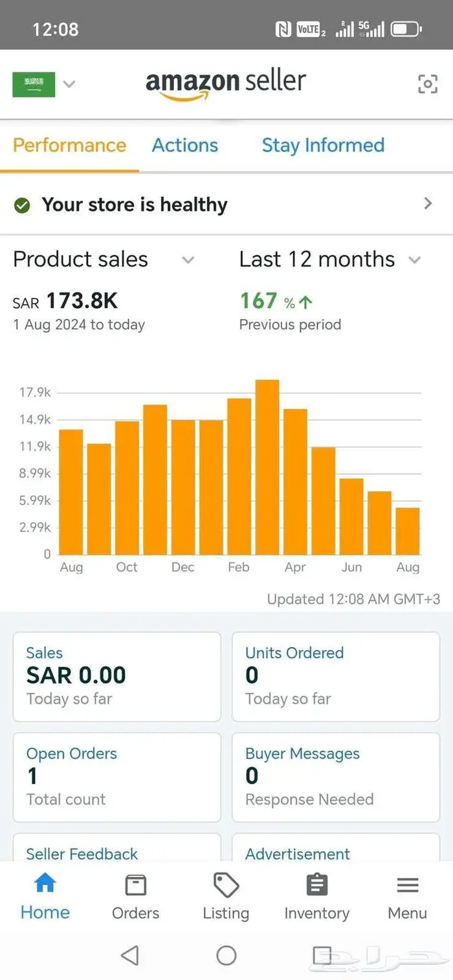This screenshot has width=453, height=980.
Task: Open the Sales today card
Action: pos(116,676)
